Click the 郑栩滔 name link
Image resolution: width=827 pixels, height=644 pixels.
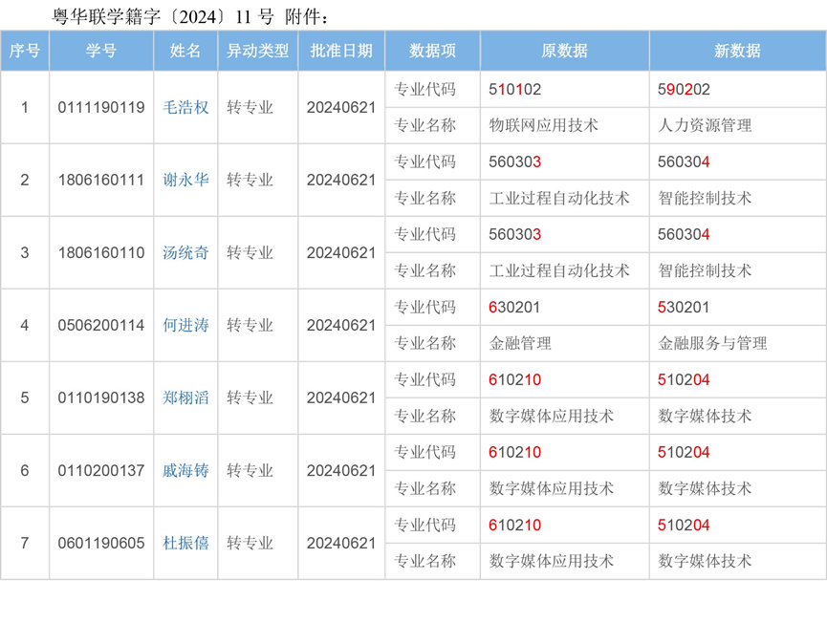[x=185, y=397]
